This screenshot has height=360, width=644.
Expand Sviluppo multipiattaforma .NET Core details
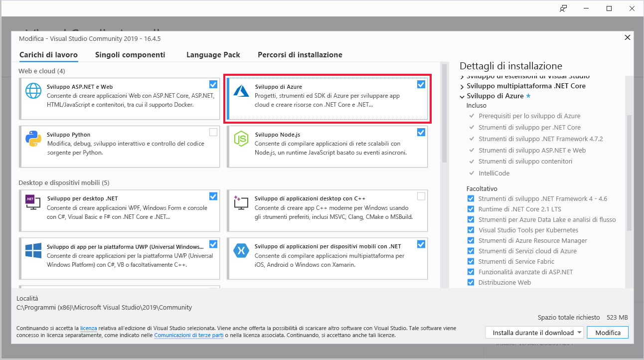[462, 86]
